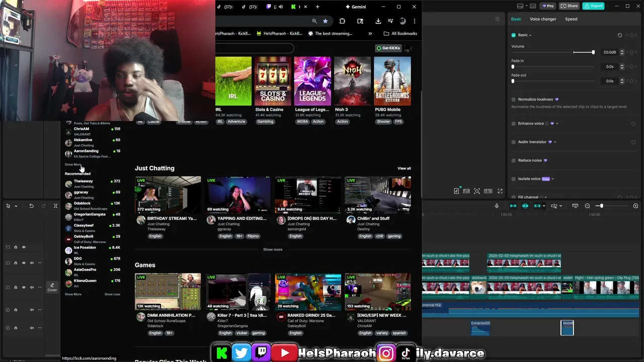
Task: Expand bookmarks bar overflow chevron
Action: click(370, 34)
